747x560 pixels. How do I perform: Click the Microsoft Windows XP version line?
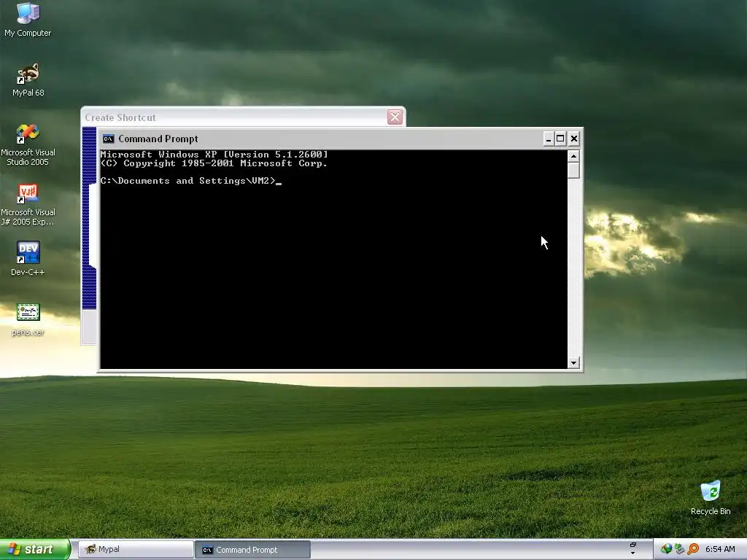click(214, 155)
